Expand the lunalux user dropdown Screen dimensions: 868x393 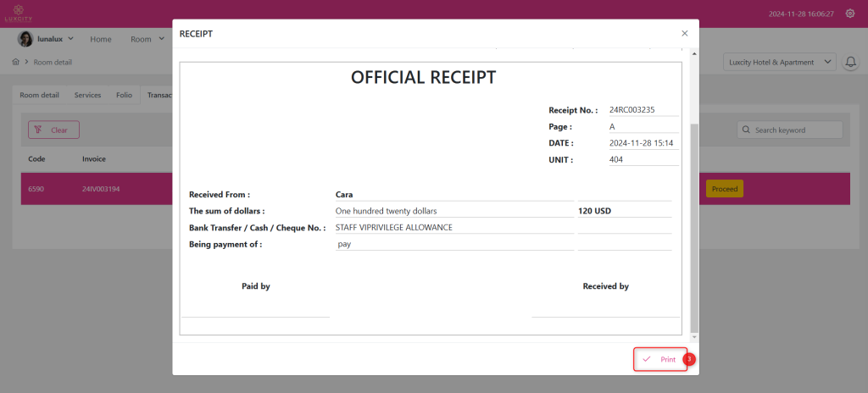[70, 39]
